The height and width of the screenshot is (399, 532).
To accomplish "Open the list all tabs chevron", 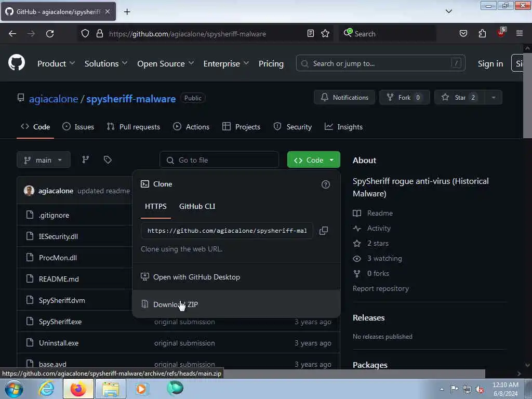I will pos(448,11).
